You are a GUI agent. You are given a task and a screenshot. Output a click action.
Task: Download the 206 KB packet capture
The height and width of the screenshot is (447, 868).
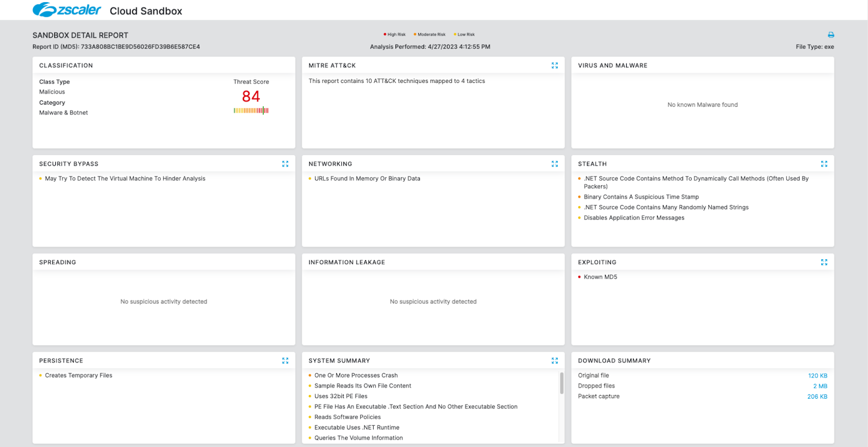click(817, 397)
